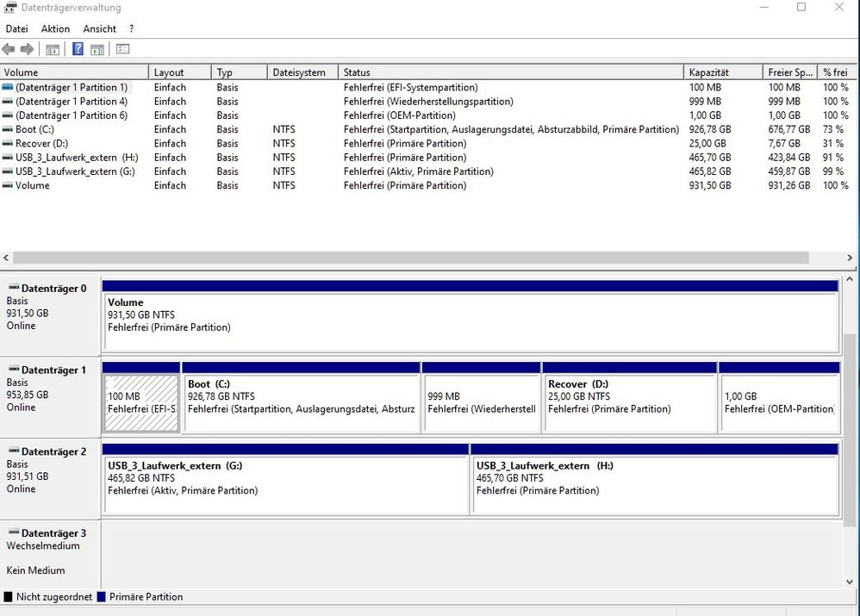Select Datenträger 3 Wechselmedium icon
Image resolution: width=860 pixels, height=616 pixels.
coord(13,533)
